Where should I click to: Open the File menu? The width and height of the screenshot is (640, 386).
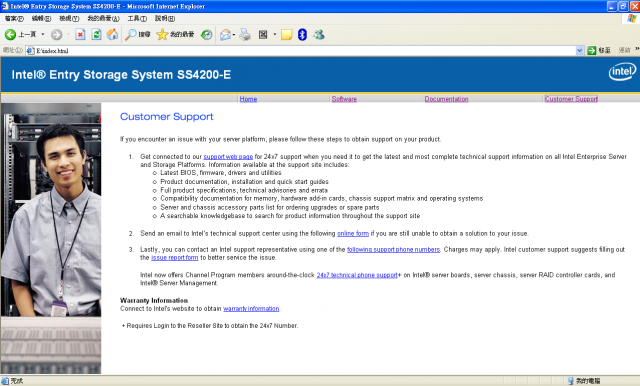point(14,18)
